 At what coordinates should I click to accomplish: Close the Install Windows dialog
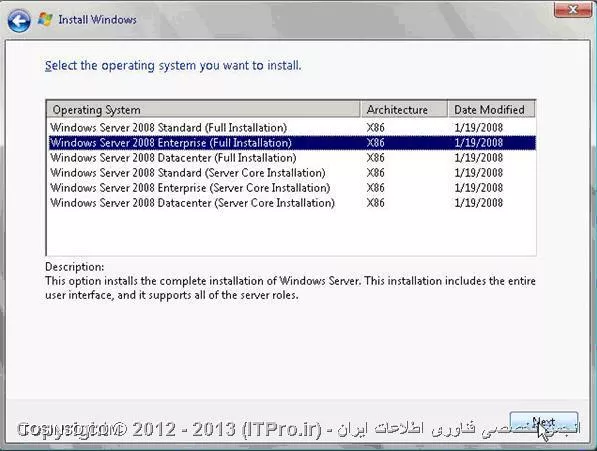click(x=573, y=9)
